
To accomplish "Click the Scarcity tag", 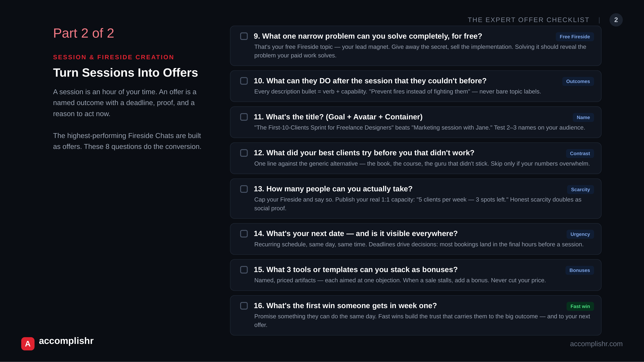I will [580, 189].
